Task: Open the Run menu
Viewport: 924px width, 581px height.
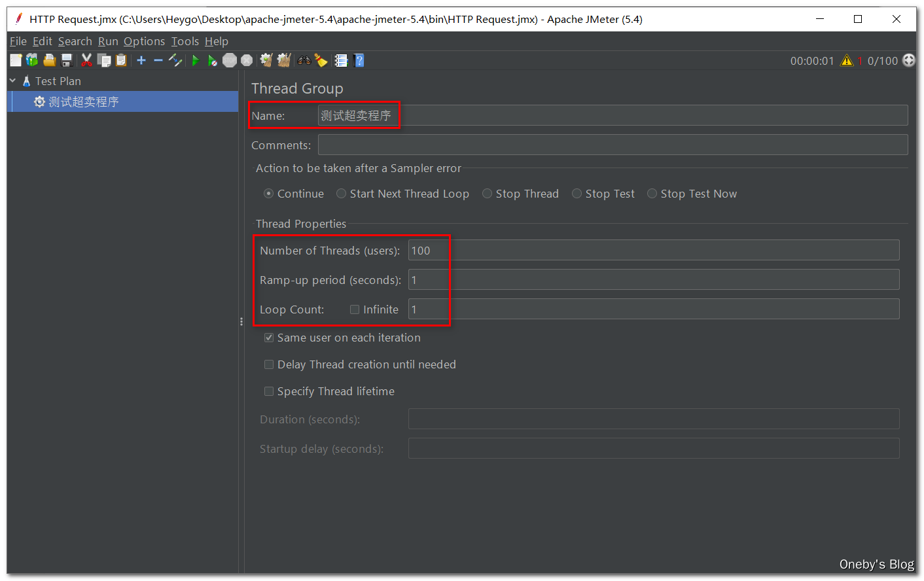Action: click(108, 41)
